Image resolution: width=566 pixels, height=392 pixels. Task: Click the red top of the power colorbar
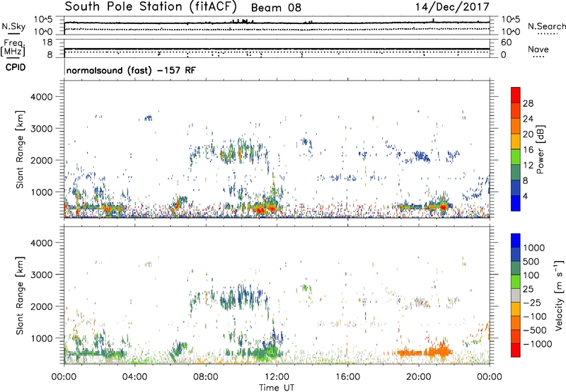516,95
